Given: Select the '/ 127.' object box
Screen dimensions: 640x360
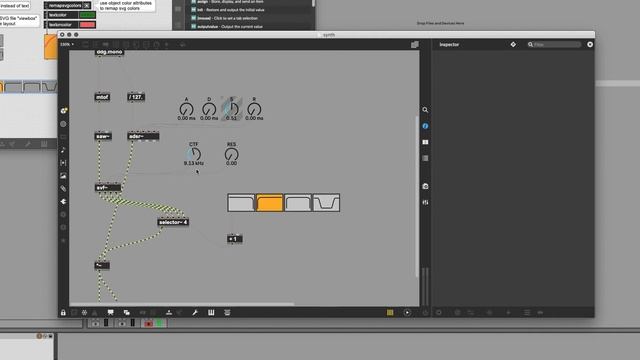Looking at the screenshot, I should pos(136,97).
